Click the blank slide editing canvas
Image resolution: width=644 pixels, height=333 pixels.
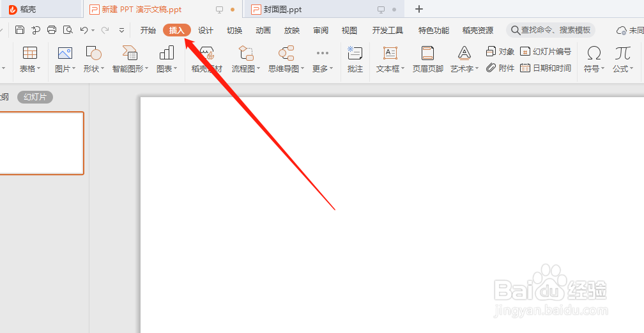[x=392, y=215]
